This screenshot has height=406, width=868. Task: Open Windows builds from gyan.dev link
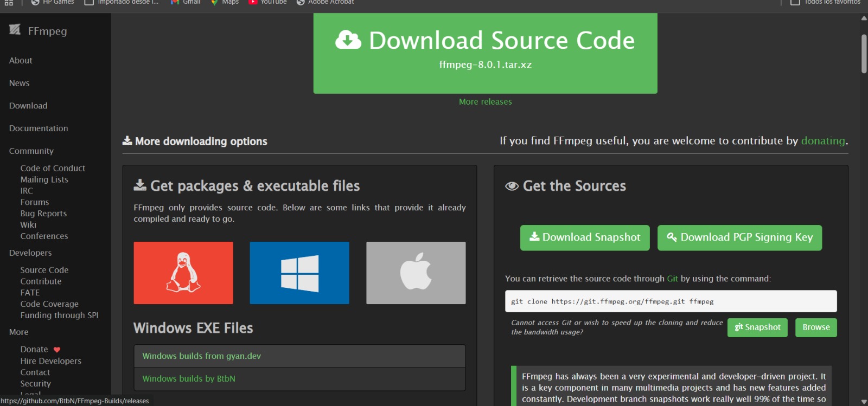pos(201,356)
